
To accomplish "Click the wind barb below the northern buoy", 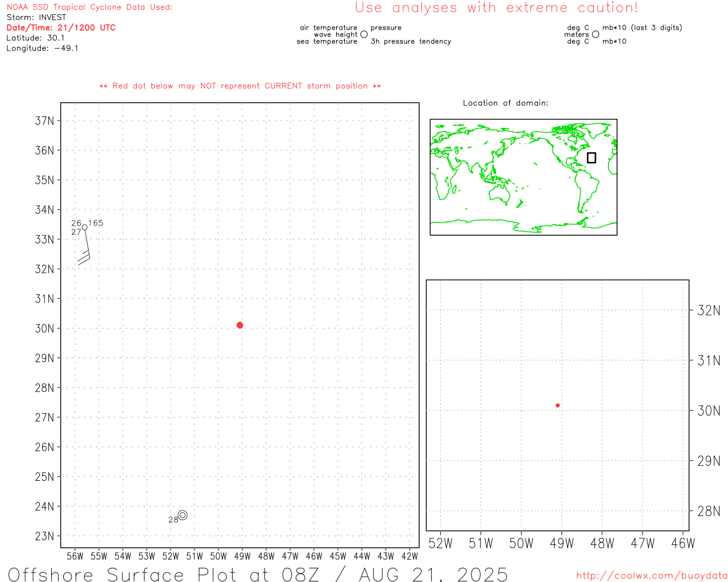I will coord(84,248).
